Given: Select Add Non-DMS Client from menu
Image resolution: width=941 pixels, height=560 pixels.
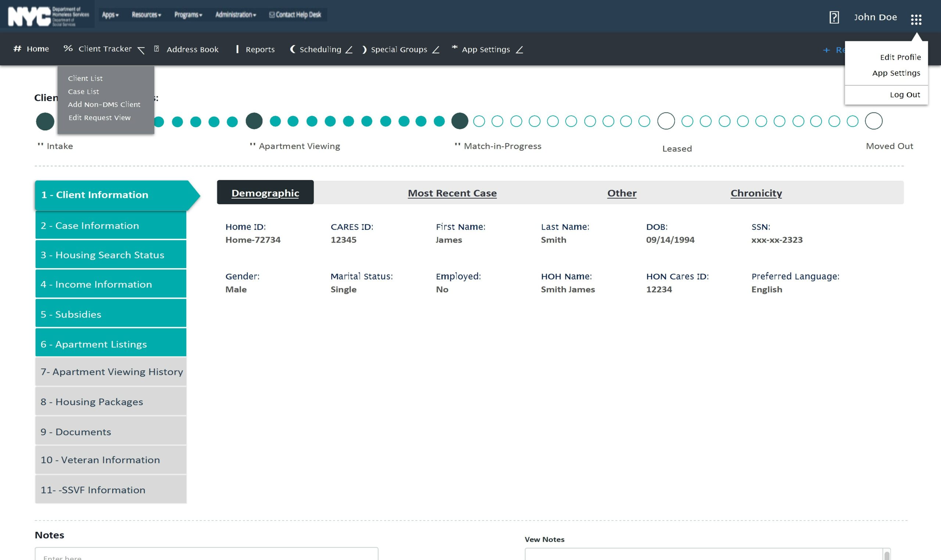Looking at the screenshot, I should pos(105,104).
